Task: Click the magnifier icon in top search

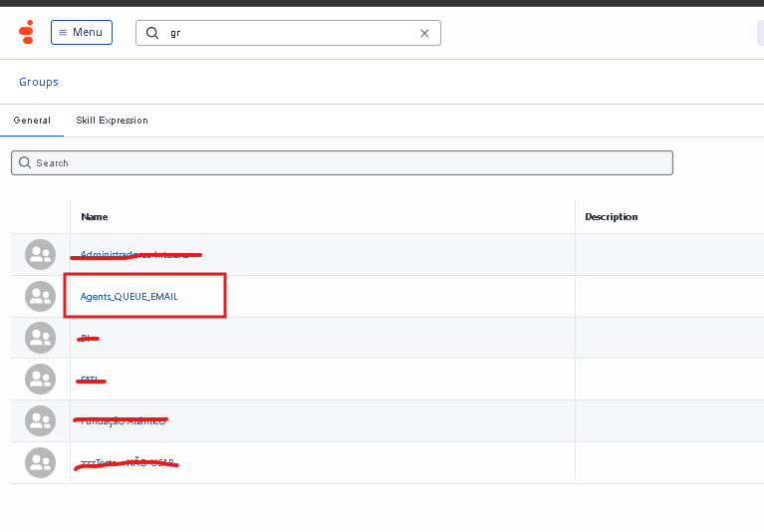Action: pyautogui.click(x=152, y=33)
